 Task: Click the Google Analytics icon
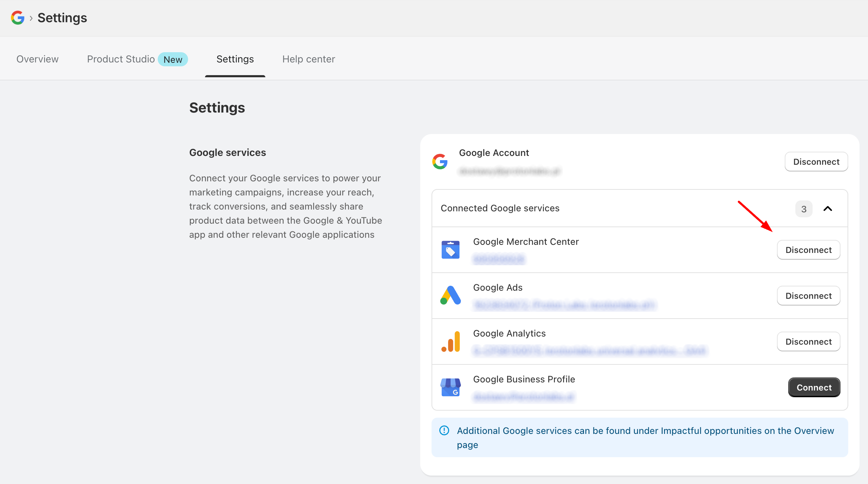point(451,341)
